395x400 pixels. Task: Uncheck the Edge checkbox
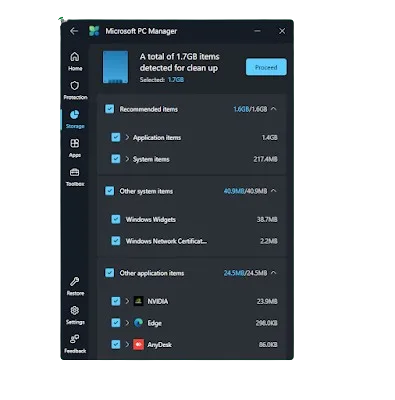point(115,323)
